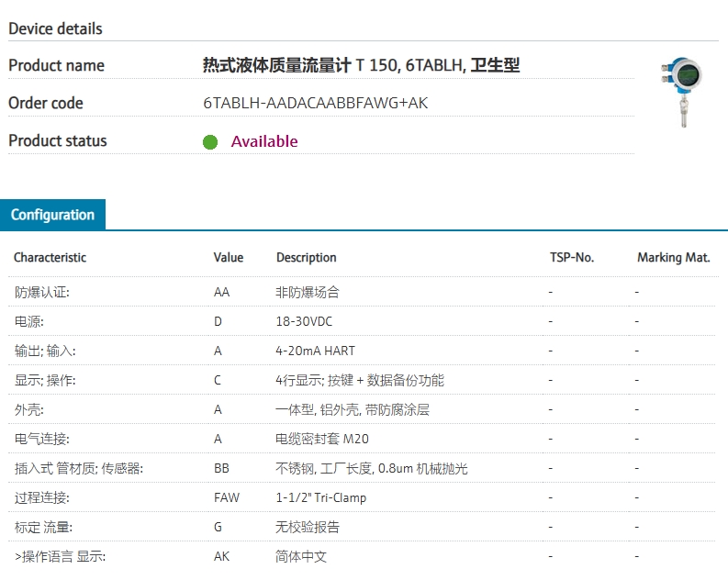Viewport: 728px width, 580px height.
Task: Select the 防爆认证 characteristic row label
Action: [42, 293]
